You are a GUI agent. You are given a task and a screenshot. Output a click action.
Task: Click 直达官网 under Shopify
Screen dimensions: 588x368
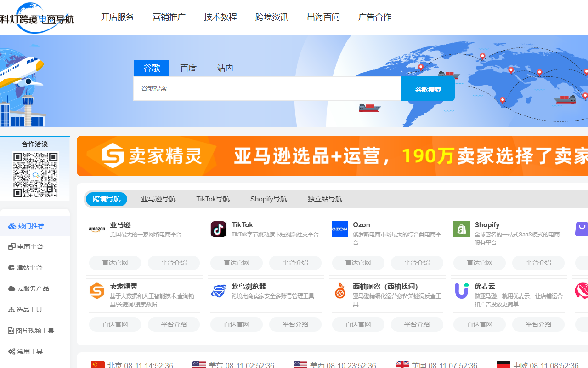(x=480, y=263)
